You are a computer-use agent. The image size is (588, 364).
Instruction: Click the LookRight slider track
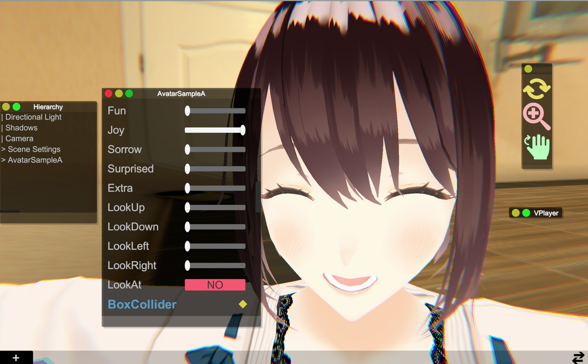click(x=215, y=265)
